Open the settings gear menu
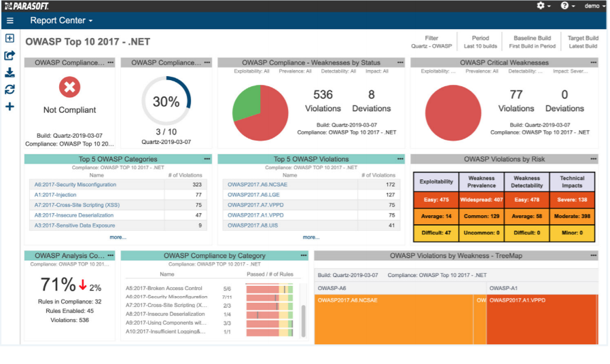This screenshot has width=610, height=364. click(543, 6)
